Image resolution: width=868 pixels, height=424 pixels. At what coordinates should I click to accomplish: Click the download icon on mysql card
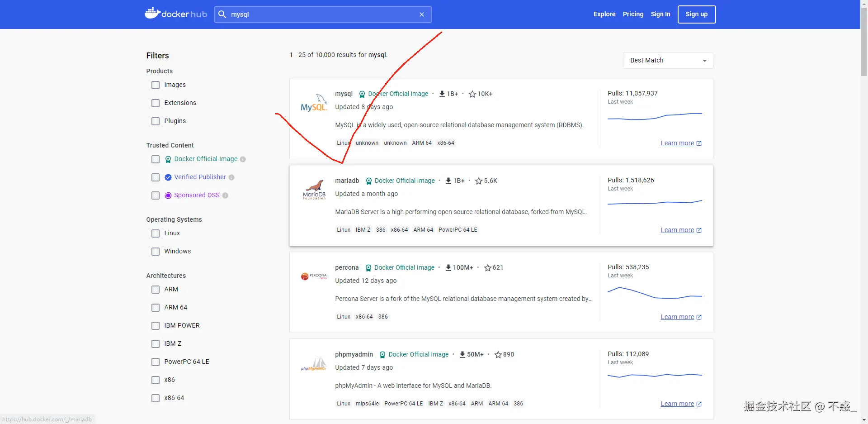[x=442, y=94]
